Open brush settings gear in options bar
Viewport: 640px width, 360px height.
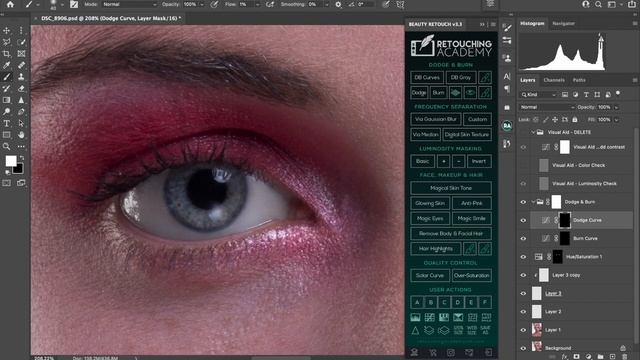click(338, 4)
